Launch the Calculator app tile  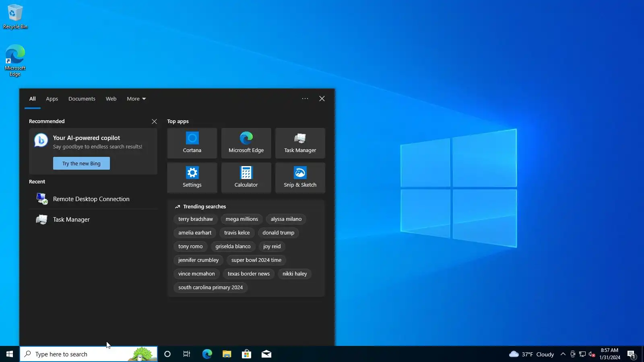click(246, 178)
